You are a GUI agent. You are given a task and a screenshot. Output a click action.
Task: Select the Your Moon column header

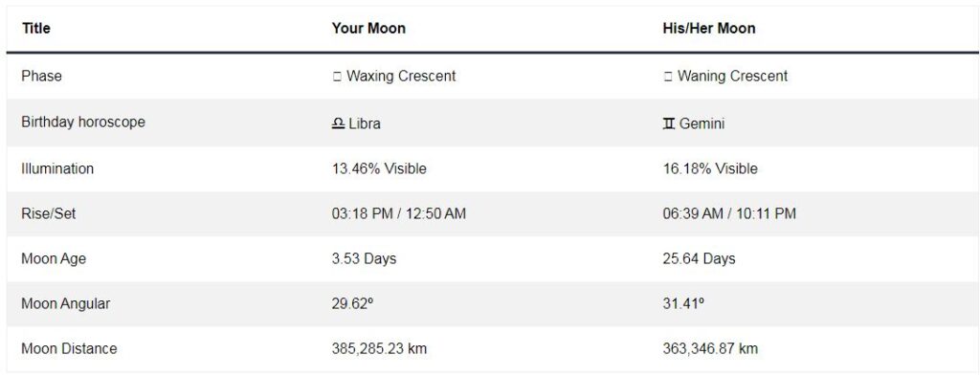pos(368,28)
